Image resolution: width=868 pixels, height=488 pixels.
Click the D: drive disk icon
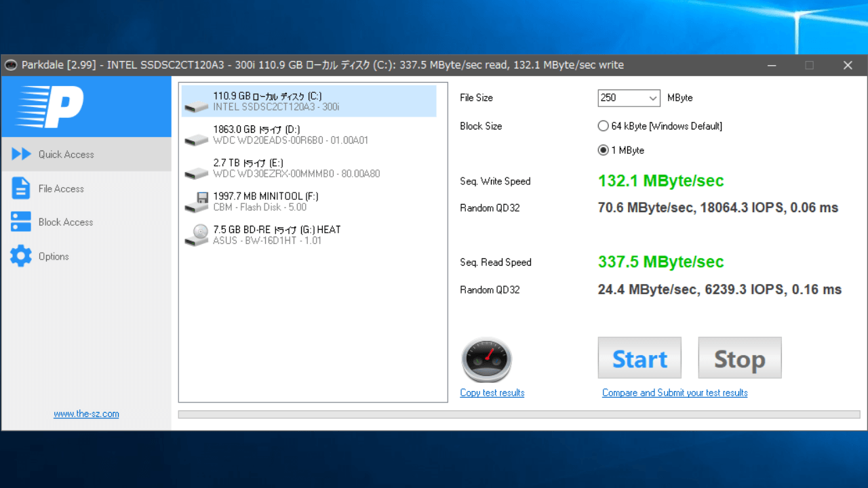197,139
